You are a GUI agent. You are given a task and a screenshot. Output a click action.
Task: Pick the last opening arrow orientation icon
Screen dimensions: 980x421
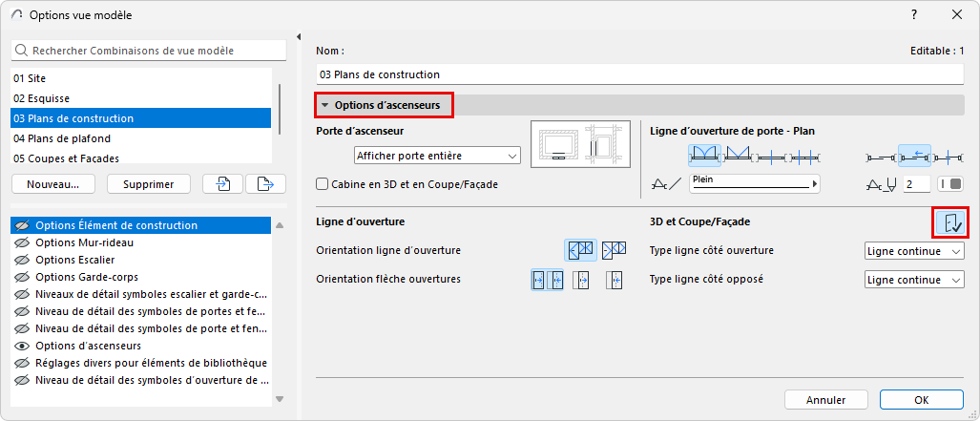(615, 280)
